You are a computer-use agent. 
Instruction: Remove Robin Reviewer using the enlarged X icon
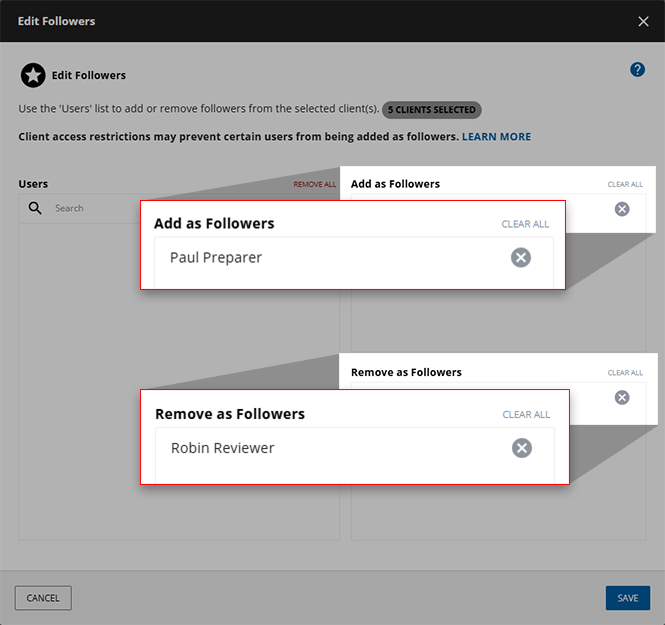point(521,448)
